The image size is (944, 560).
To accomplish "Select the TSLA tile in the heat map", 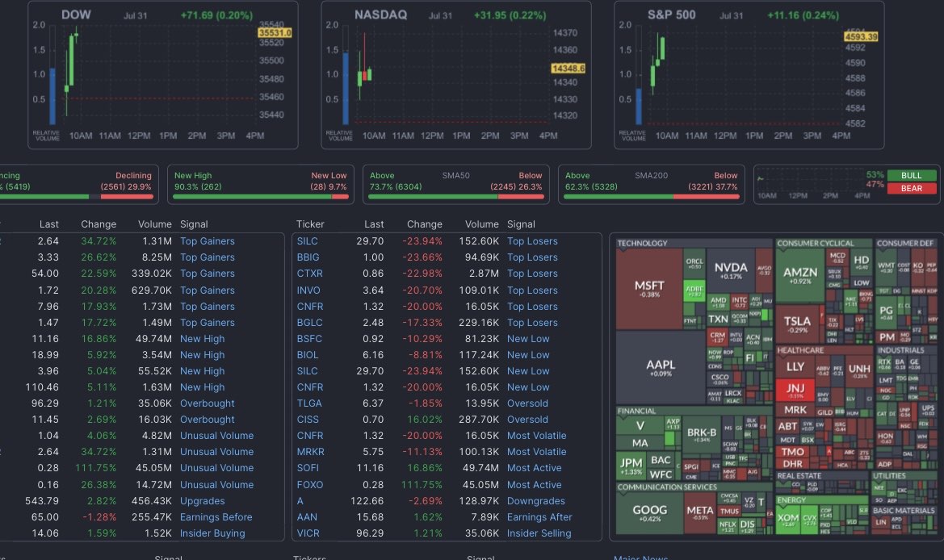I will click(x=797, y=324).
